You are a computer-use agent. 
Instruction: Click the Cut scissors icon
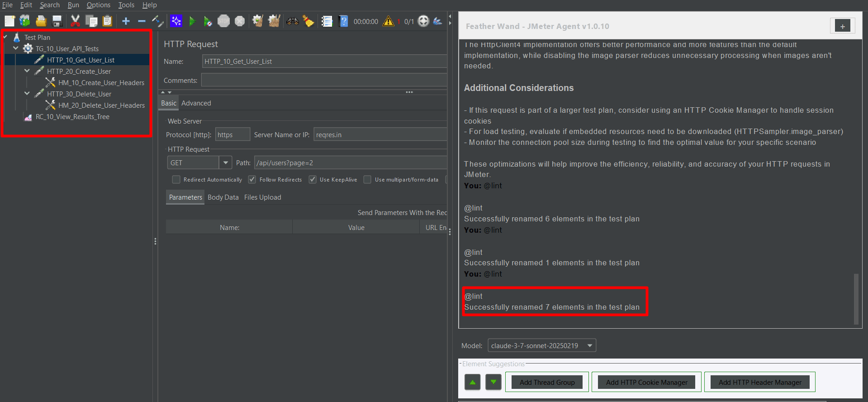tap(75, 21)
